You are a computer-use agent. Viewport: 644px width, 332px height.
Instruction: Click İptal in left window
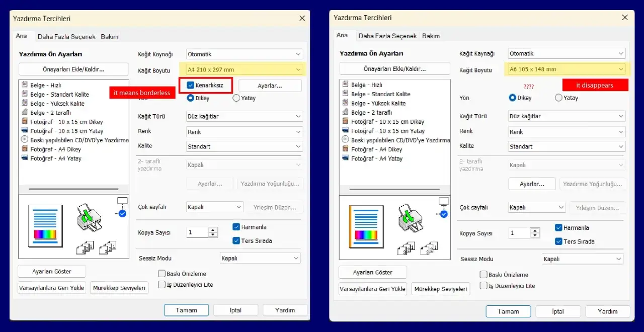[235, 310]
